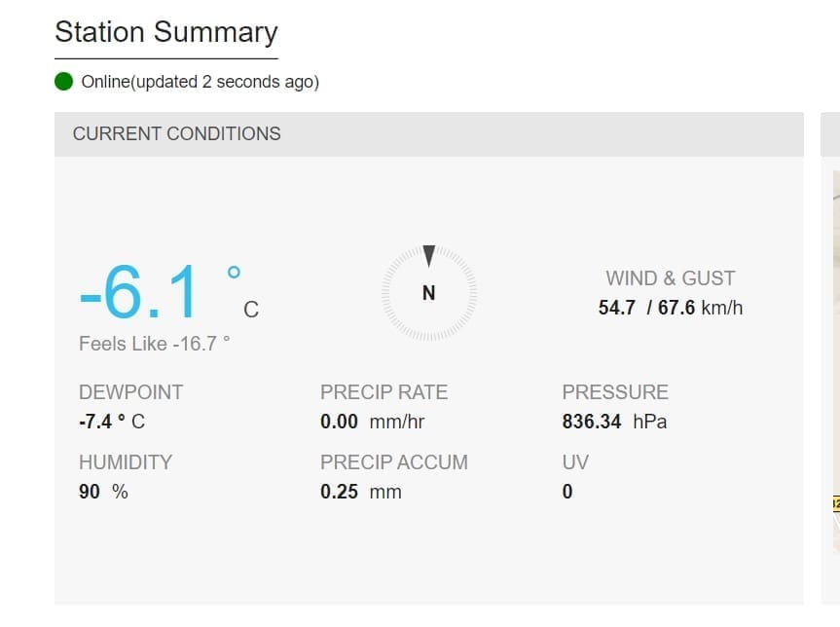Screen dimensions: 840x627
Task: Click the wind direction compass dial
Action: [x=428, y=292]
